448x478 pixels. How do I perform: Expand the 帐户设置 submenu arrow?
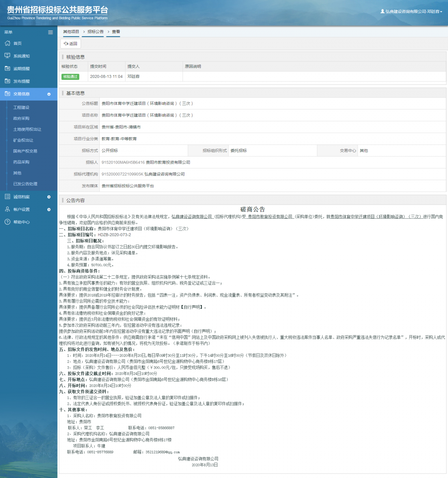coord(49,209)
